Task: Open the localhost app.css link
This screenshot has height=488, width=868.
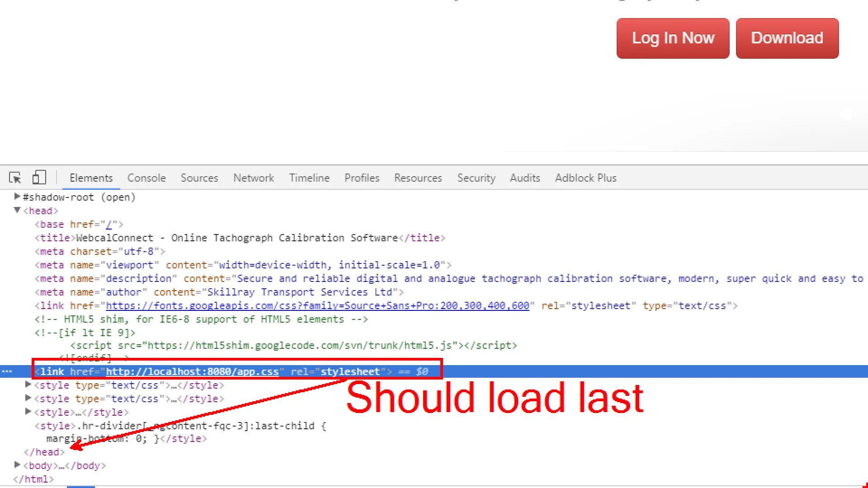Action: click(192, 372)
